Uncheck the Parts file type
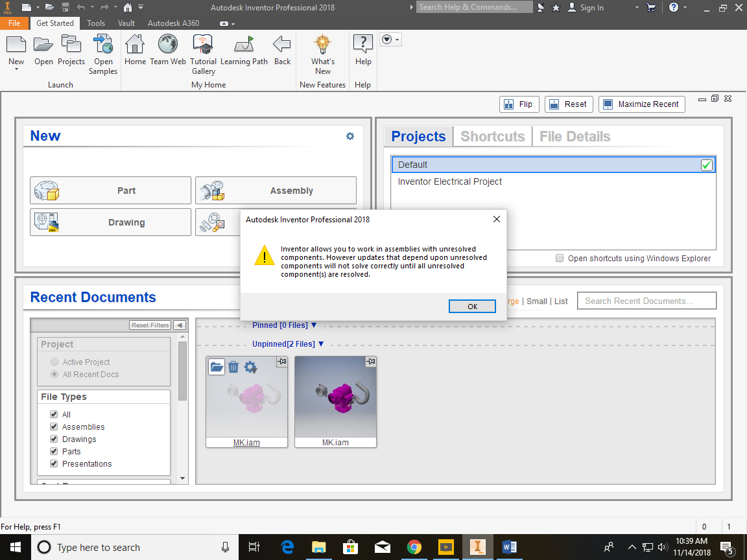Viewport: 747px width, 560px height. click(x=54, y=451)
